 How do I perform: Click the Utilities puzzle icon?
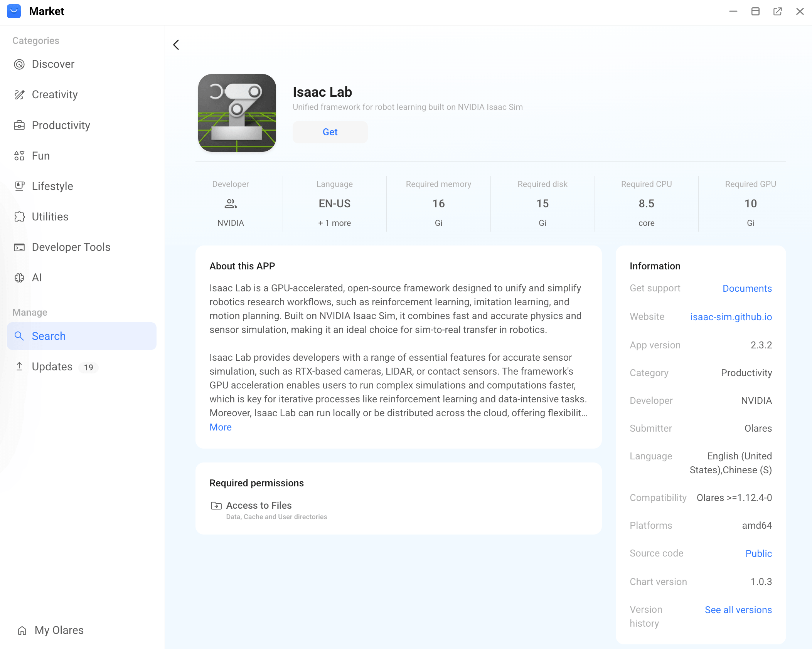(19, 217)
